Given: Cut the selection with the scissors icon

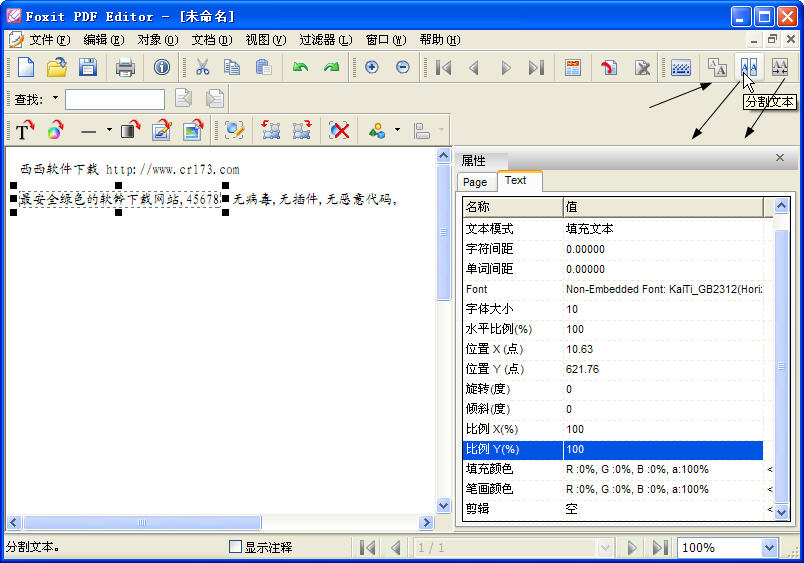Looking at the screenshot, I should 203,67.
